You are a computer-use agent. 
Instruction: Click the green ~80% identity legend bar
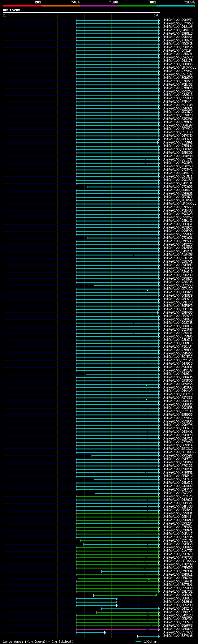coord(137,6)
